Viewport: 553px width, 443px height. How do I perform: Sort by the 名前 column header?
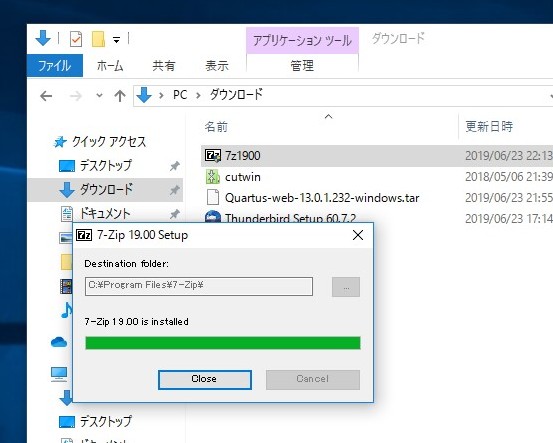(216, 127)
